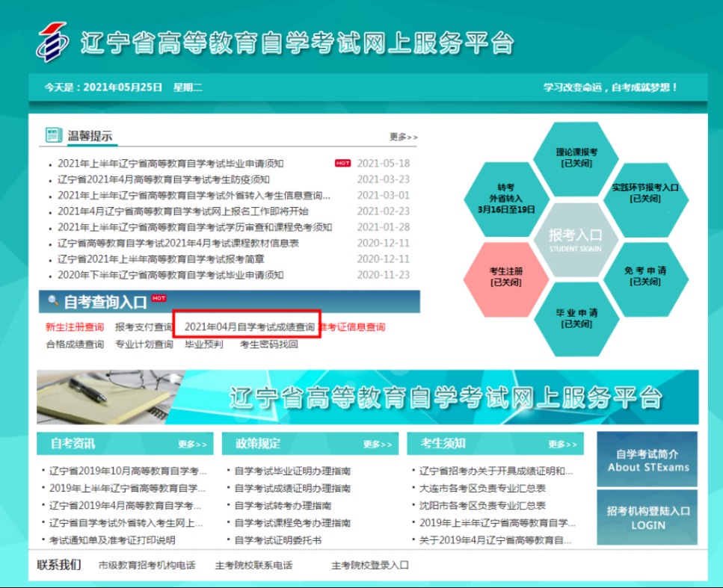Screen dimensions: 723x588
Task: Click 主考院校联系电话 footer link
Action: coord(253,566)
